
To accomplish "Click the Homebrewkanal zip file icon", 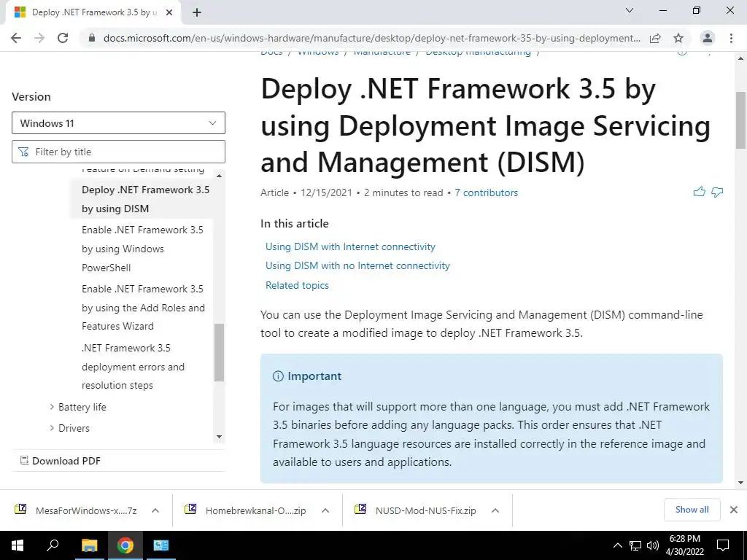I will [x=190, y=510].
